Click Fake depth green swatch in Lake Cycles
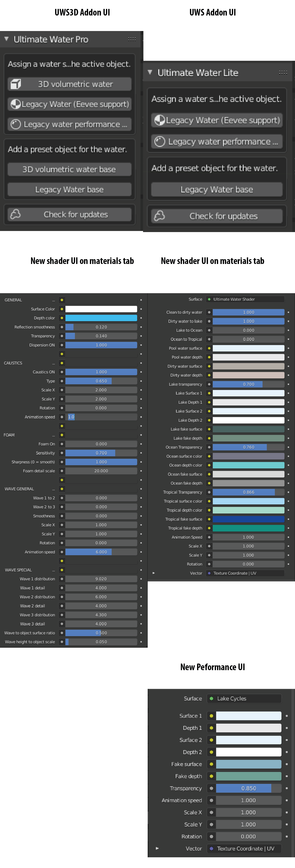Screen dimensions: 295x868 coord(249,776)
